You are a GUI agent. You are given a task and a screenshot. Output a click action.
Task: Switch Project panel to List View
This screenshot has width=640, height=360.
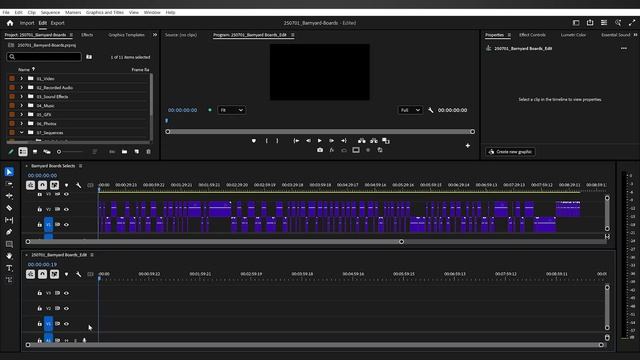tap(23, 152)
